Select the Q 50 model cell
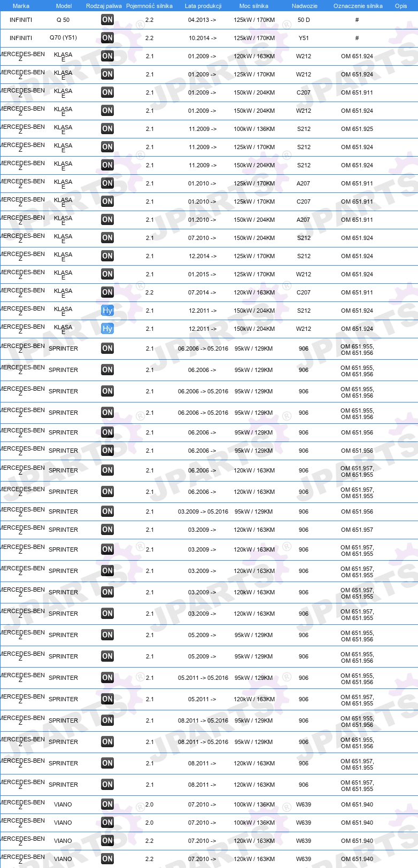The height and width of the screenshot is (868, 418). 63,20
